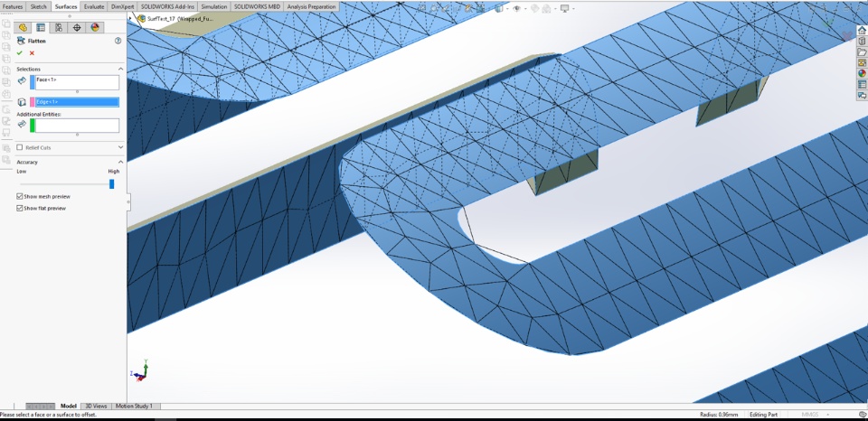Click the Accuracy slider handle
The image size is (868, 421).
pyautogui.click(x=112, y=183)
